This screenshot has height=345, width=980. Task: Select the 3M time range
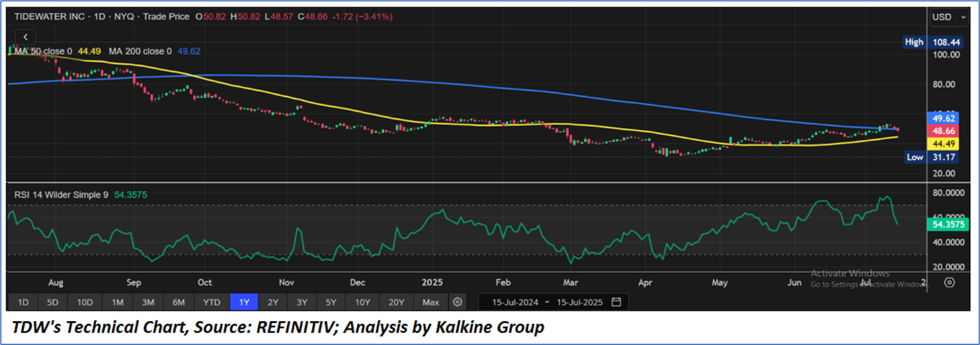point(148,302)
